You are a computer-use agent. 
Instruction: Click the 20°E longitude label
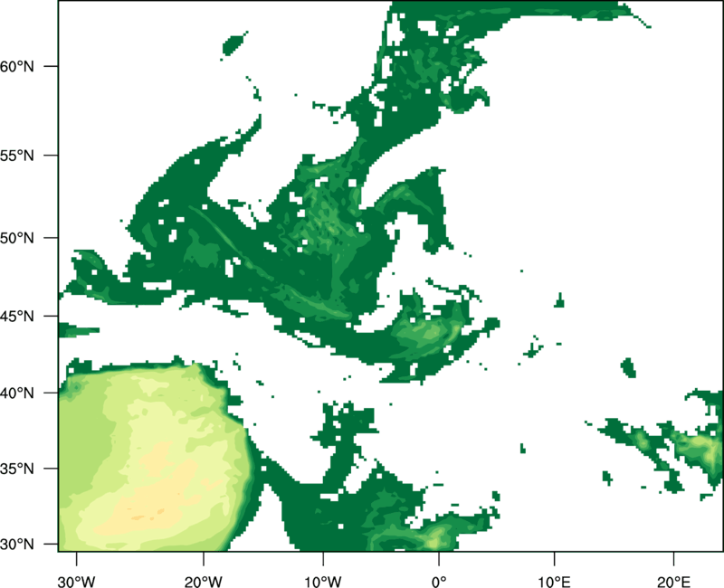(673, 582)
